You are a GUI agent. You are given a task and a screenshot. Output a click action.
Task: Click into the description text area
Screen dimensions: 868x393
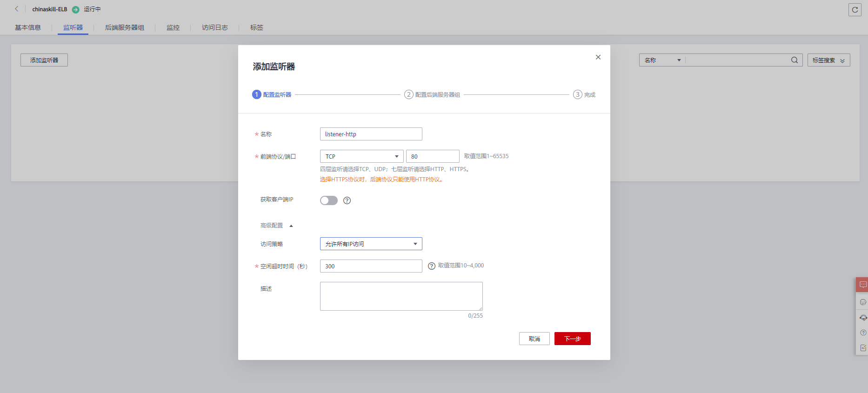[x=401, y=296]
